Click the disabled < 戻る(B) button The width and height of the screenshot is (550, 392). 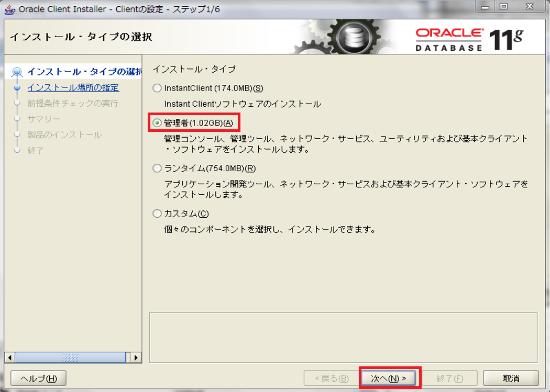click(332, 378)
